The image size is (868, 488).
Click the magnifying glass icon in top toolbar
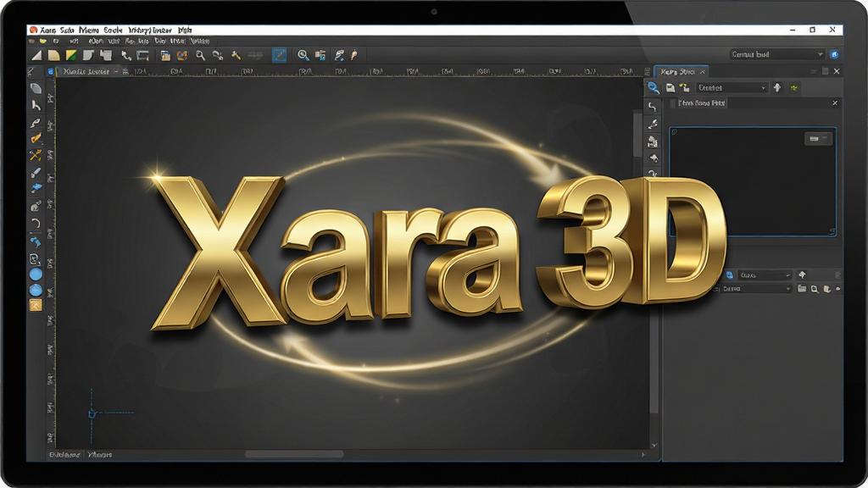[200, 55]
